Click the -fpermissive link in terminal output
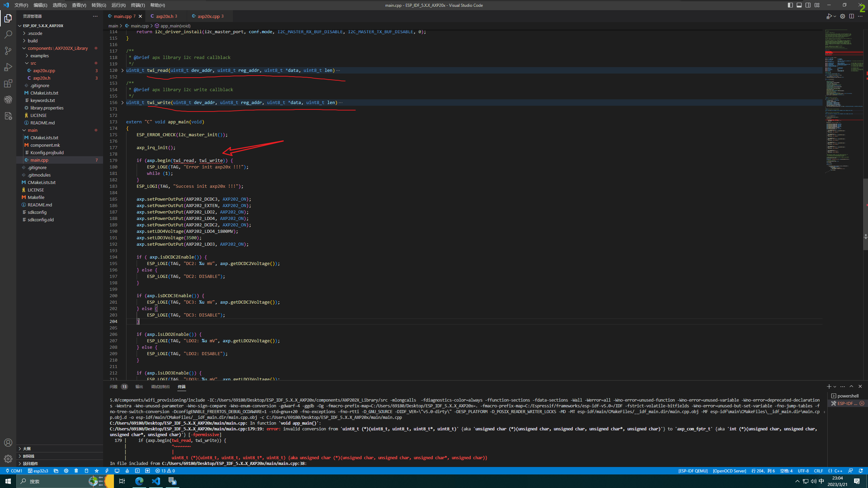This screenshot has width=868, height=488. (205, 434)
